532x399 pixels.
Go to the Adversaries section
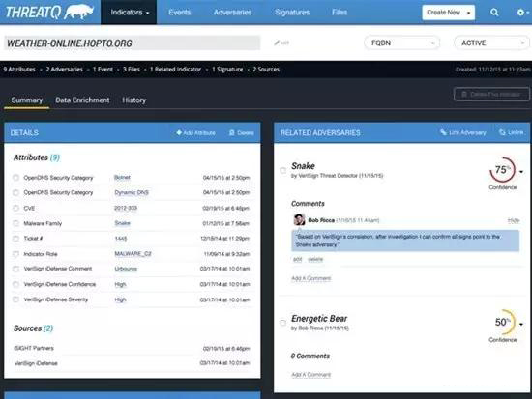coord(233,13)
